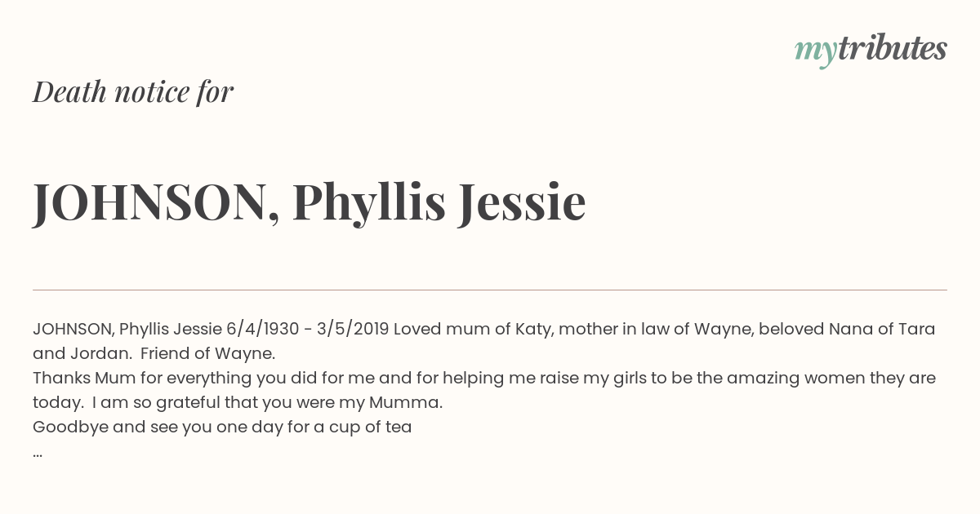Image resolution: width=980 pixels, height=514 pixels.
Task: Click "Jessie" in the large title
Action: 522,202
